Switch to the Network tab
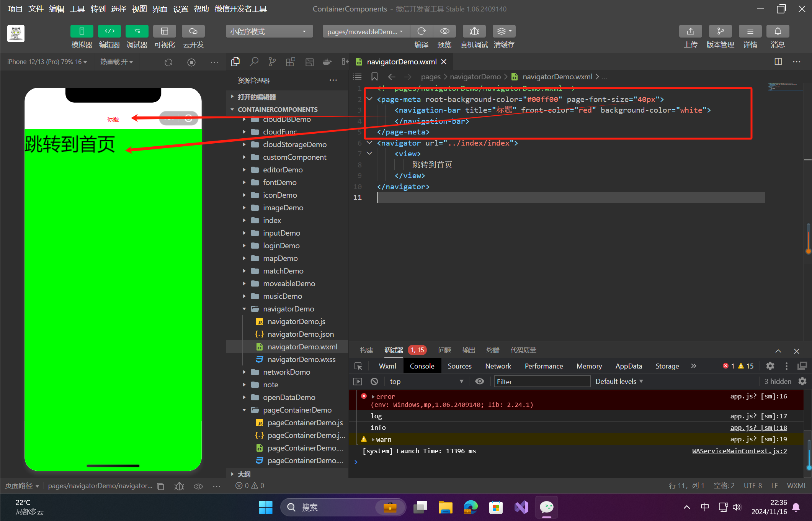 click(498, 366)
